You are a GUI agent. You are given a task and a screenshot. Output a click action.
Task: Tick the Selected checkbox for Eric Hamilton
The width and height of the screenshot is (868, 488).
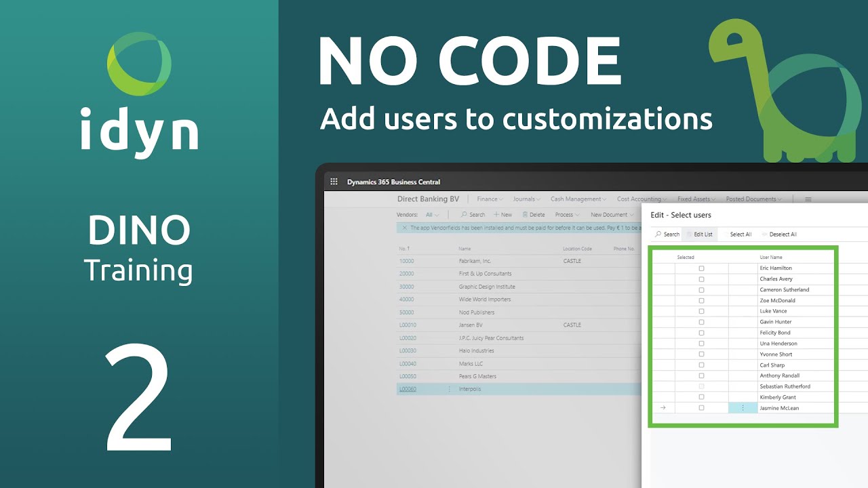tap(701, 268)
